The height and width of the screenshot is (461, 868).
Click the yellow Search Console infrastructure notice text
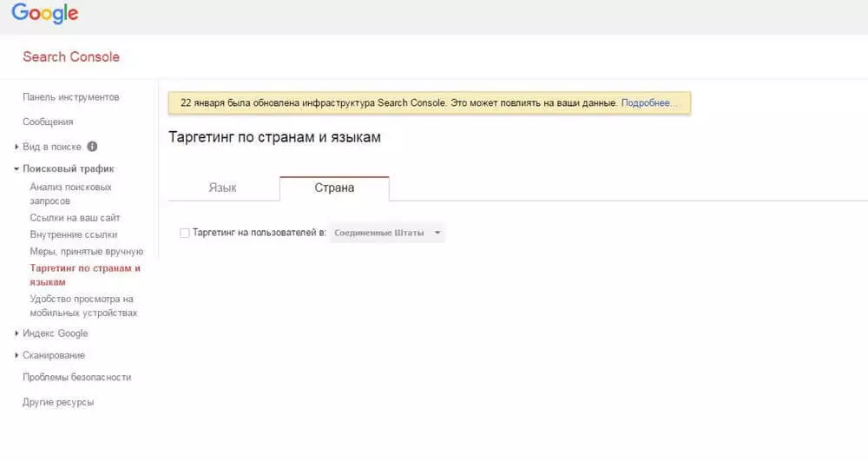pyautogui.click(x=398, y=103)
